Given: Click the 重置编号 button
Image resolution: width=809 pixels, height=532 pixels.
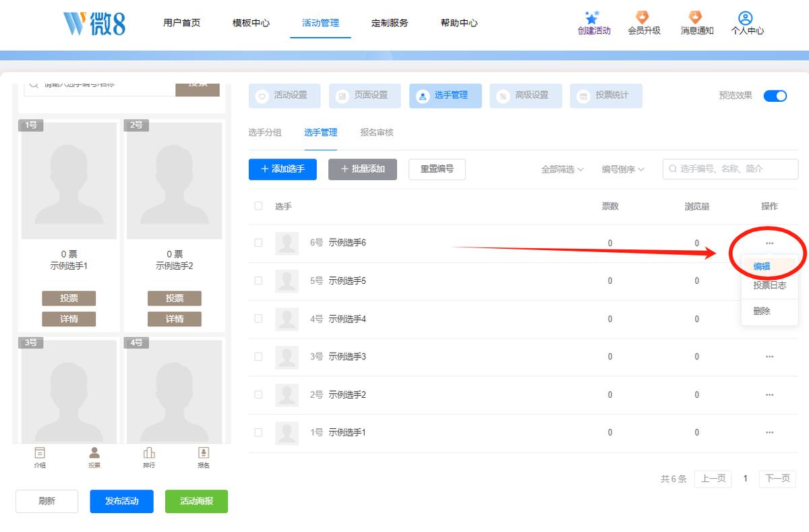Looking at the screenshot, I should [x=437, y=169].
